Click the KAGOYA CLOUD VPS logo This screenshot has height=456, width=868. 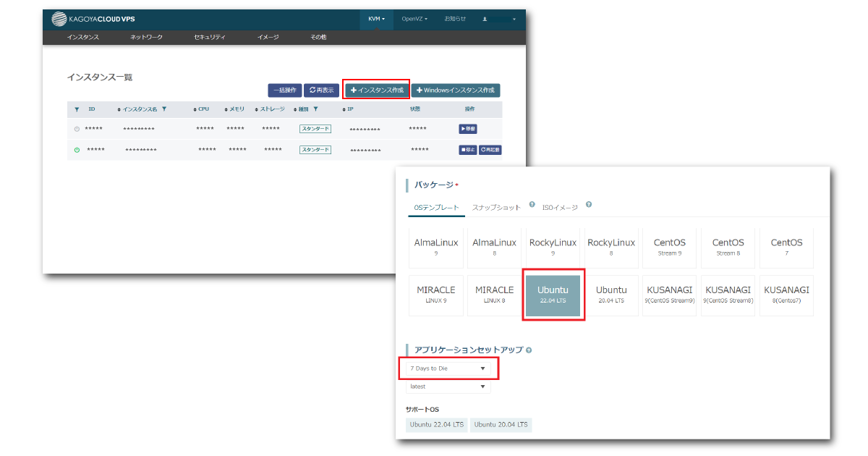click(x=94, y=19)
